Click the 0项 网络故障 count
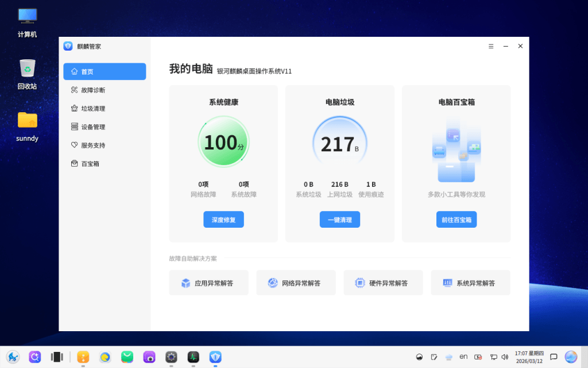 coord(203,185)
